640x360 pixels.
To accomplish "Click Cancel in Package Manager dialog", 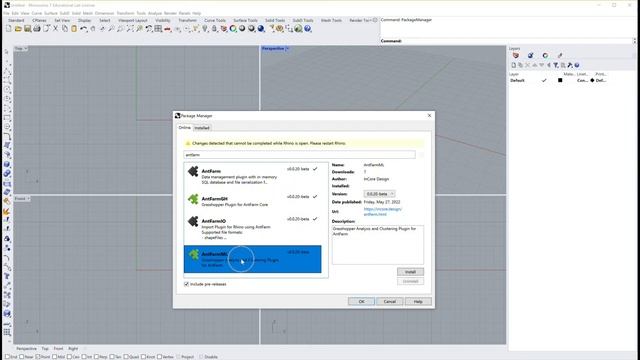I will 390,302.
